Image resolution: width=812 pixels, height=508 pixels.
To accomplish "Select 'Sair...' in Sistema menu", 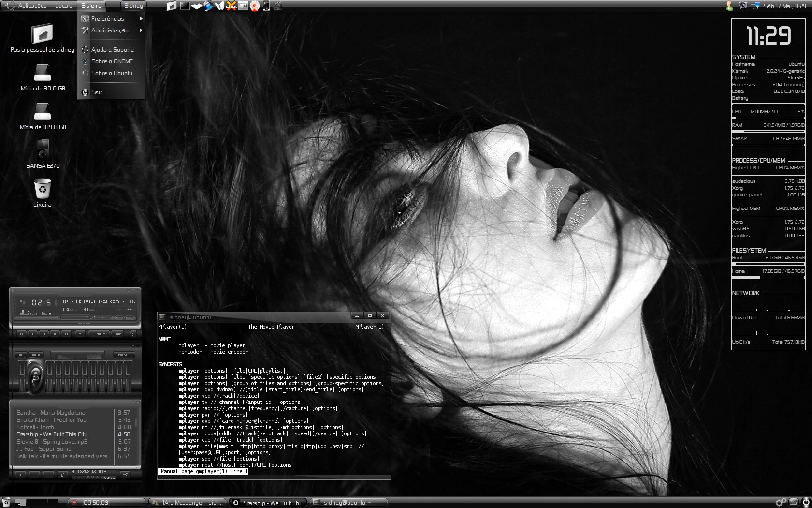I will point(111,92).
